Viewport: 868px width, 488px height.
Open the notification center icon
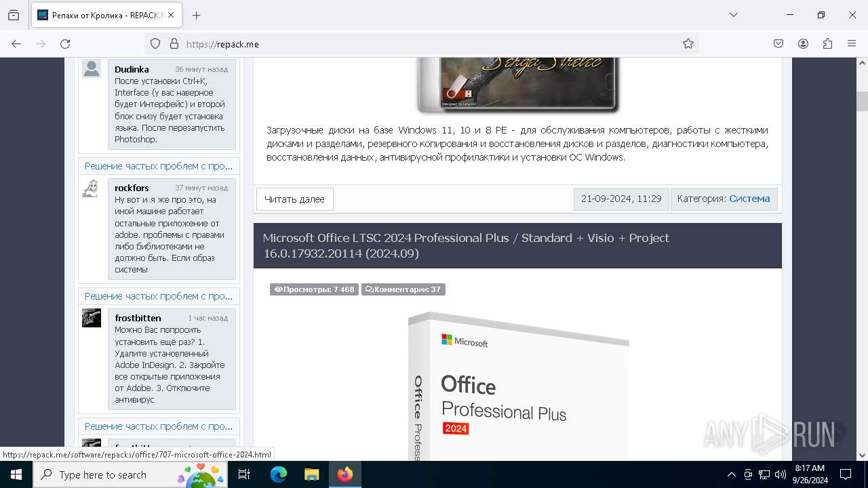click(x=846, y=474)
